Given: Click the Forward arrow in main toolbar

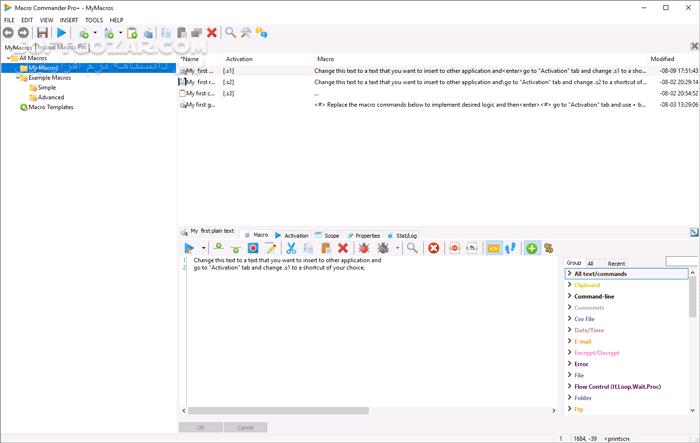Looking at the screenshot, I should (23, 33).
